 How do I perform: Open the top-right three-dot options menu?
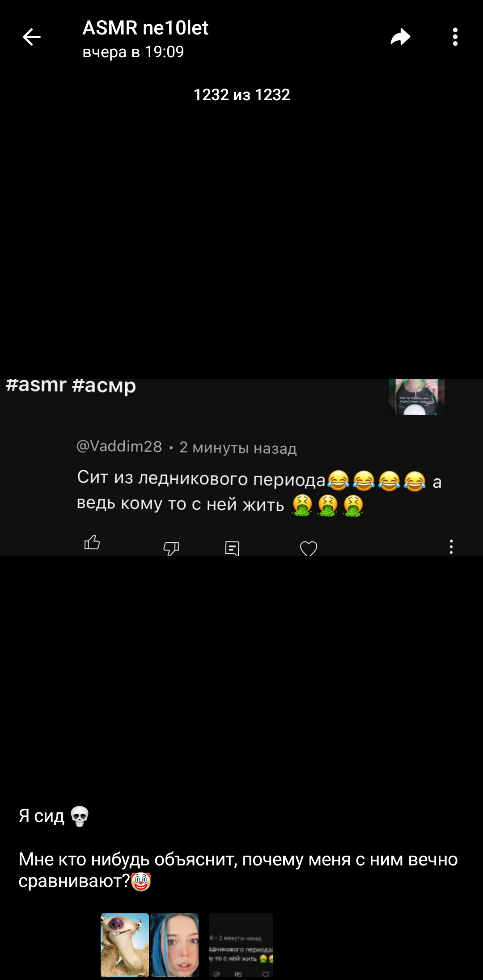coord(455,37)
